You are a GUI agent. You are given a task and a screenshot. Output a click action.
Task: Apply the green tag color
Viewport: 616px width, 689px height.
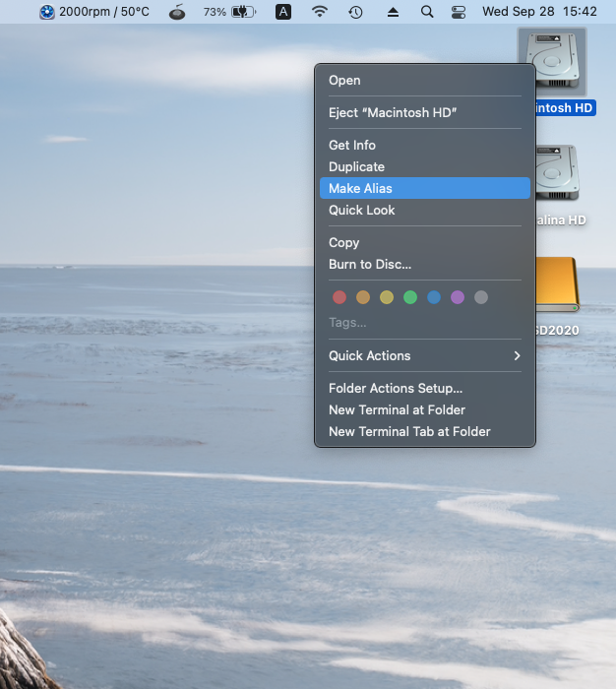(410, 297)
